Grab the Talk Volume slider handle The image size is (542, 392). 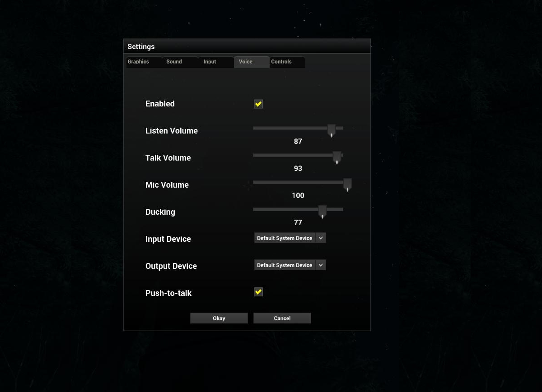pos(337,157)
